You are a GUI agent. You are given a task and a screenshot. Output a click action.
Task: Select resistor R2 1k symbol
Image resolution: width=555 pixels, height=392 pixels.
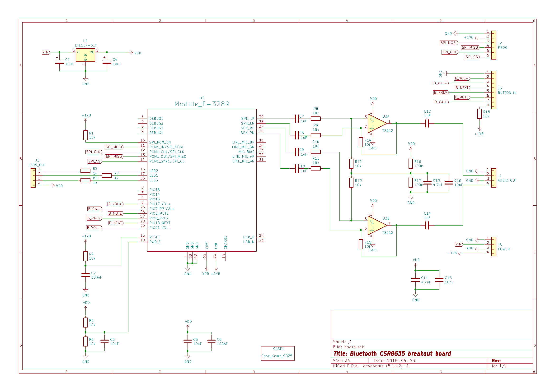85,171
